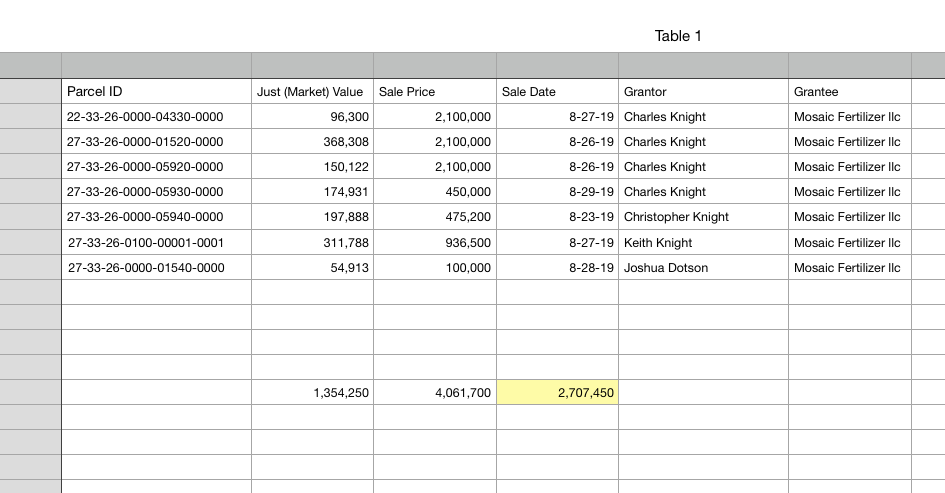
Task: Select the 1,354,250 market value total cell
Action: pos(312,393)
